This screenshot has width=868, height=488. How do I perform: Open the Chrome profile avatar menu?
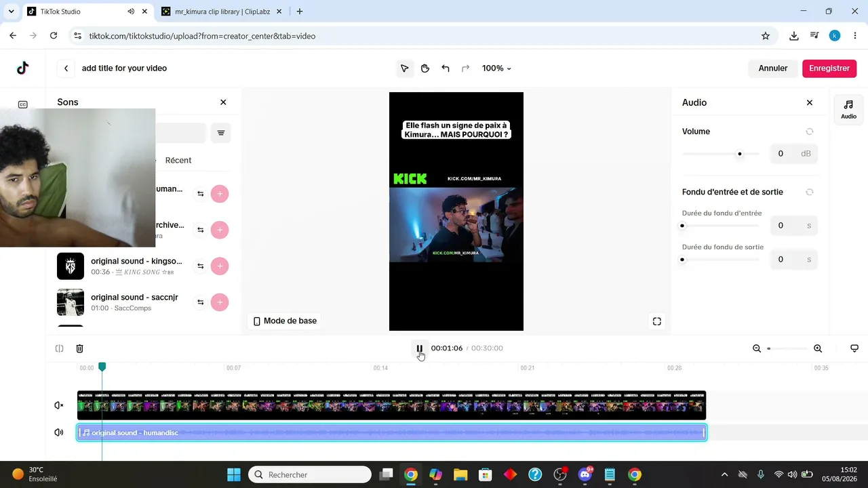(835, 36)
